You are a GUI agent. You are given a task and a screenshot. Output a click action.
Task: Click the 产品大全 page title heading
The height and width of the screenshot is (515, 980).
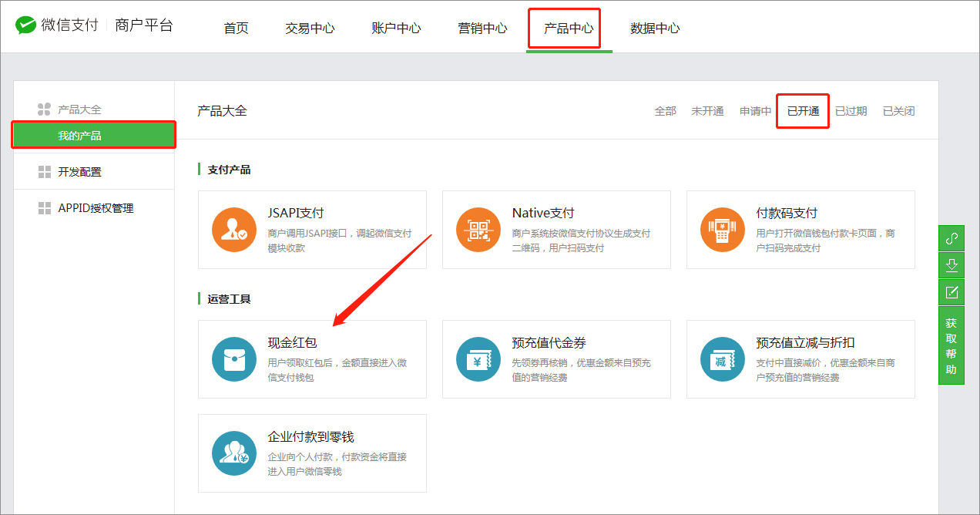[x=222, y=111]
